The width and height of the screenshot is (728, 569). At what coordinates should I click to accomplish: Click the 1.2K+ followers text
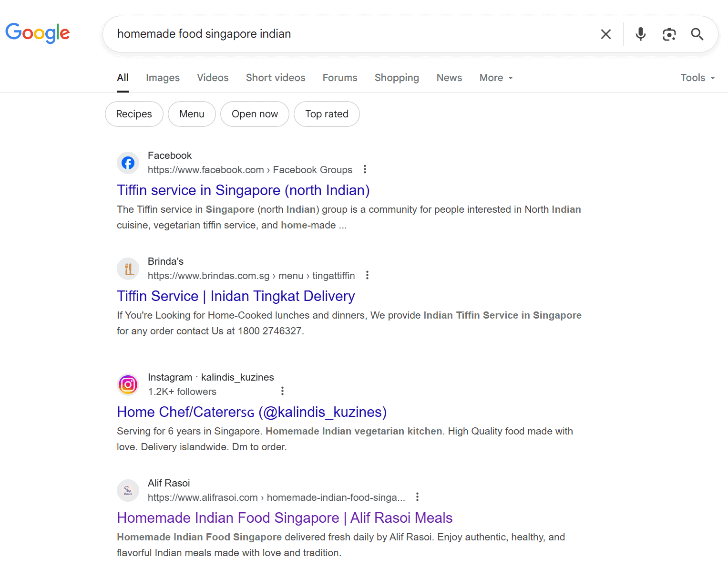coord(182,392)
